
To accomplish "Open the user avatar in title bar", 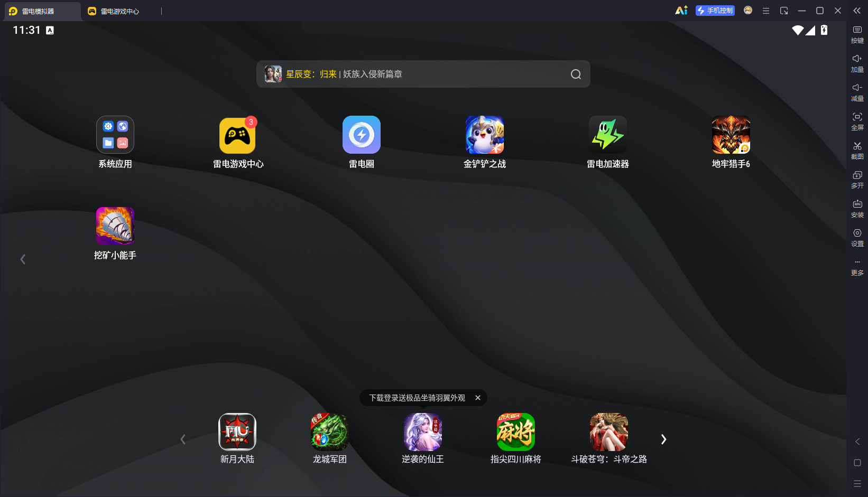I will tap(748, 11).
